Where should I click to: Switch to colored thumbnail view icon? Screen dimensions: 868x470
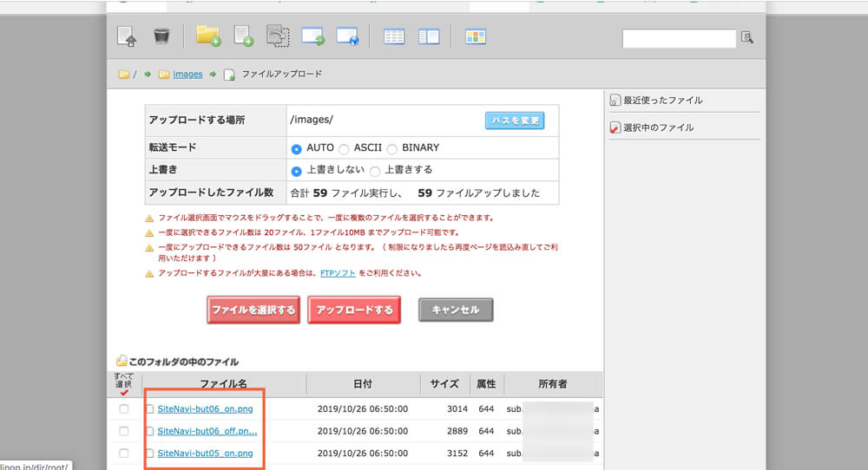point(476,37)
